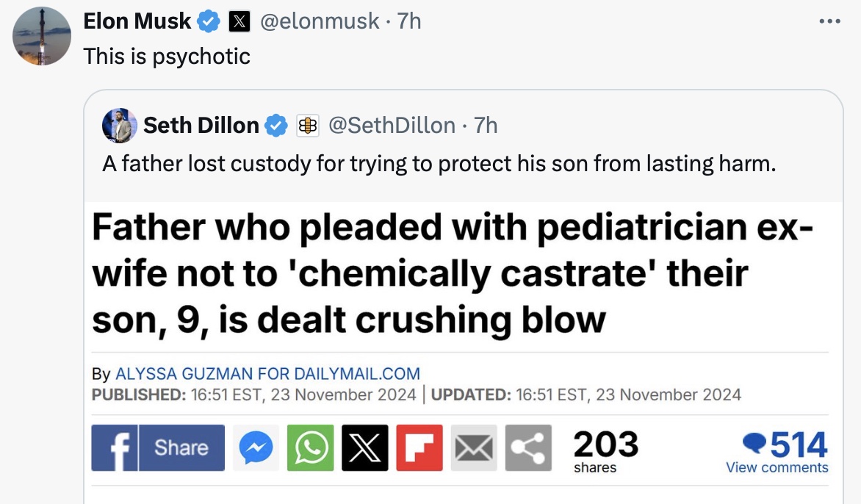This screenshot has height=504, width=861.
Task: Open the @SethDillon handle link
Action: 392,126
